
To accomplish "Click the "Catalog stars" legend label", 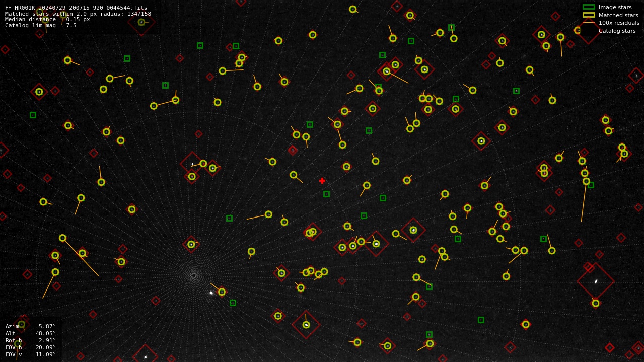I will [x=617, y=31].
